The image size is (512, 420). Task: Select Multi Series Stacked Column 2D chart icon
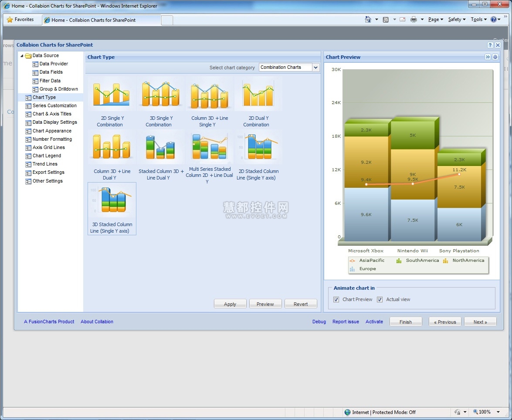[209, 147]
